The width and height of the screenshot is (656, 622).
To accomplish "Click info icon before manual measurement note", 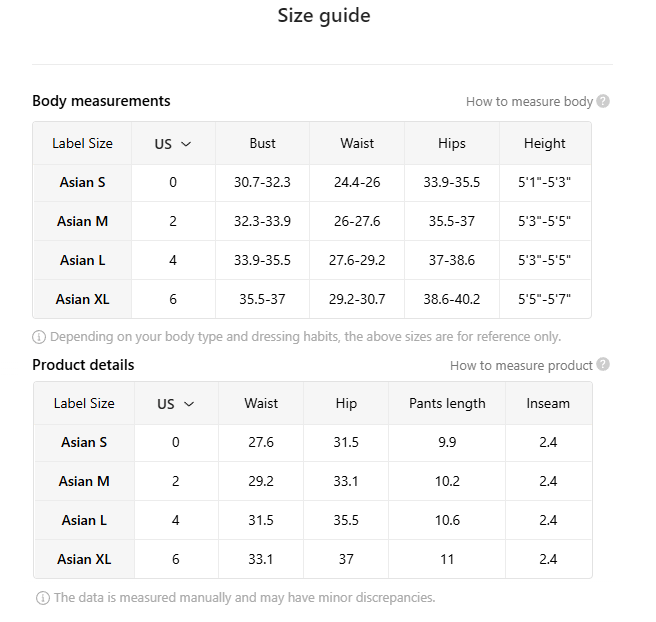I will (x=43, y=598).
